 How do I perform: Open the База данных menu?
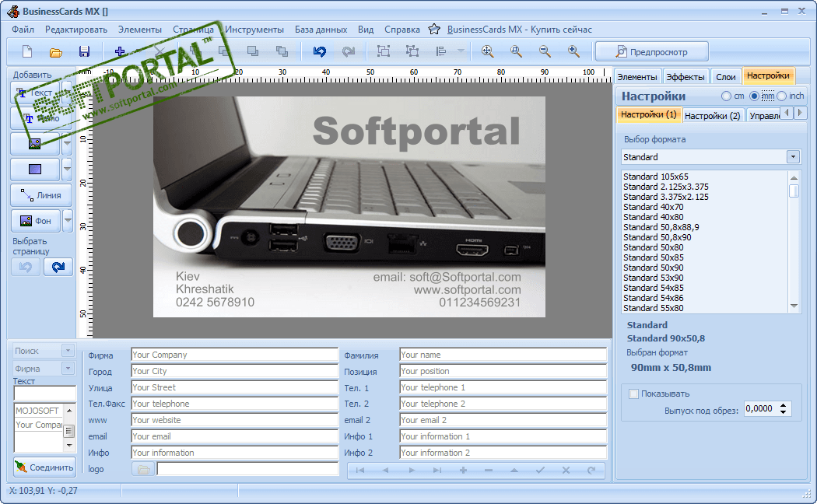[321, 30]
